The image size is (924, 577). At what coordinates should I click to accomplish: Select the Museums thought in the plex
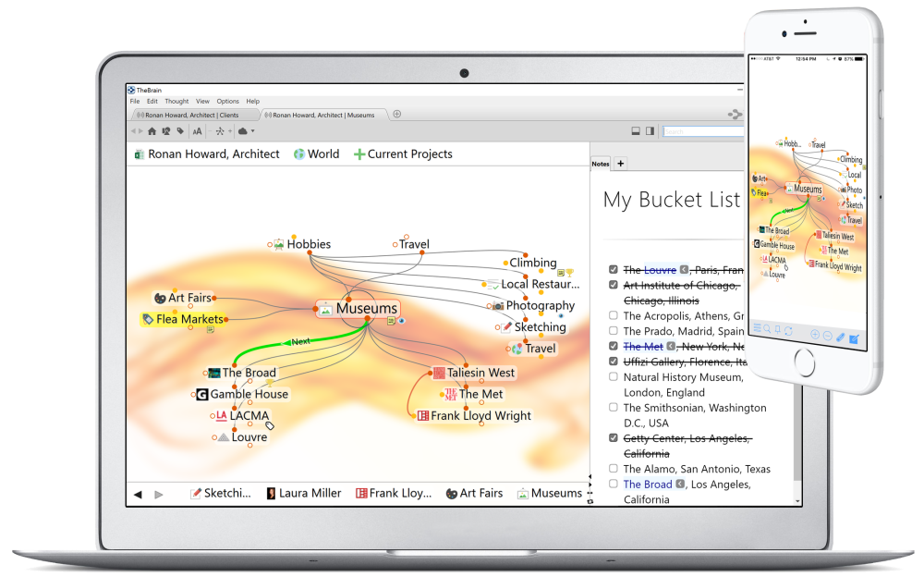(x=359, y=309)
